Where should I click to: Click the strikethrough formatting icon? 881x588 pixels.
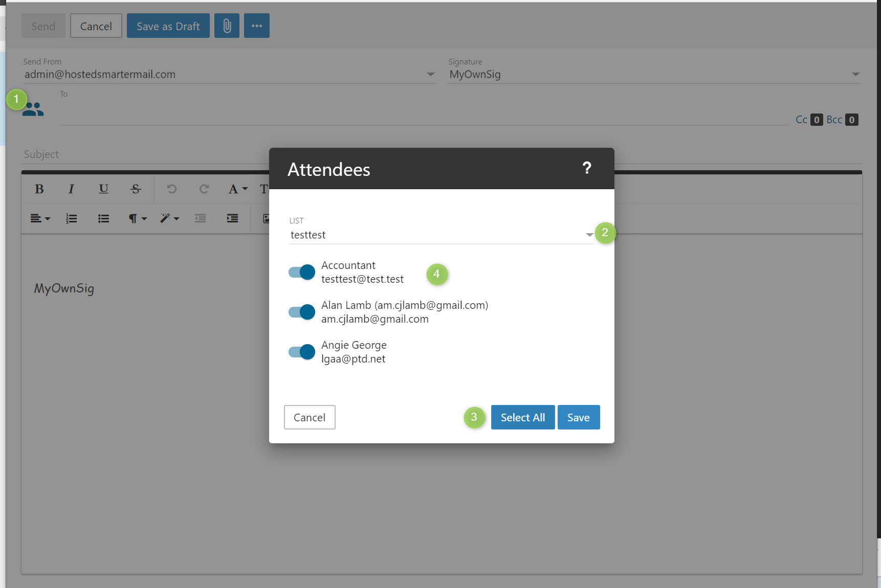[136, 189]
